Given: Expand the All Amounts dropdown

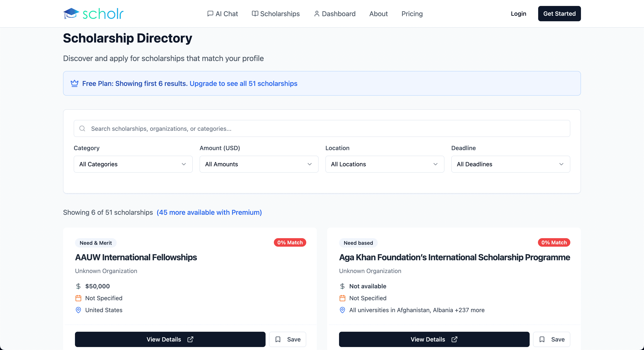Looking at the screenshot, I should 259,164.
